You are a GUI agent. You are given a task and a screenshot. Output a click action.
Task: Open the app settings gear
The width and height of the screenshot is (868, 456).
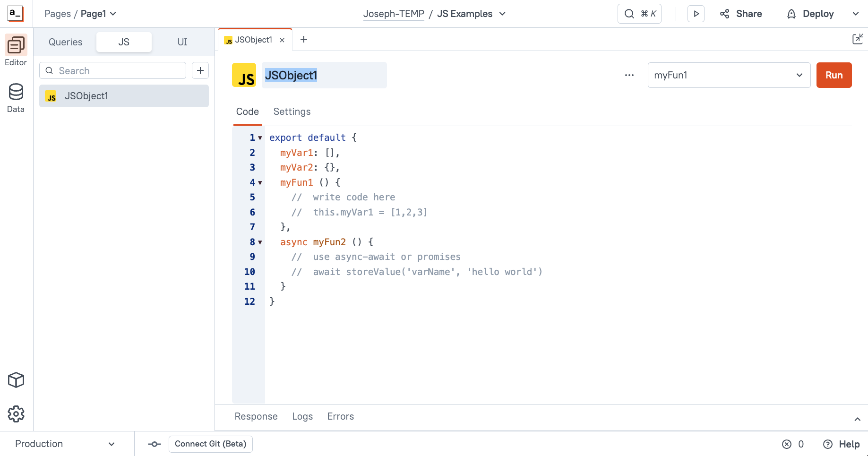tap(16, 413)
